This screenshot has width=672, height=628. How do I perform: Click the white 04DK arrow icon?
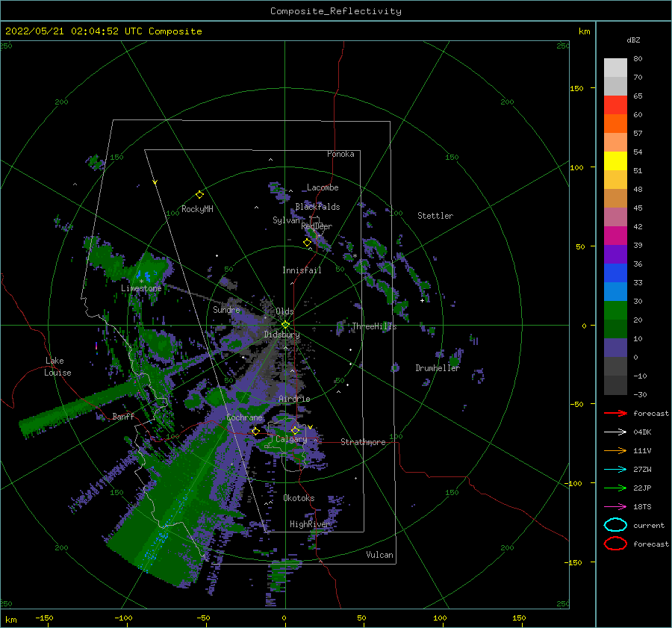pyautogui.click(x=615, y=432)
